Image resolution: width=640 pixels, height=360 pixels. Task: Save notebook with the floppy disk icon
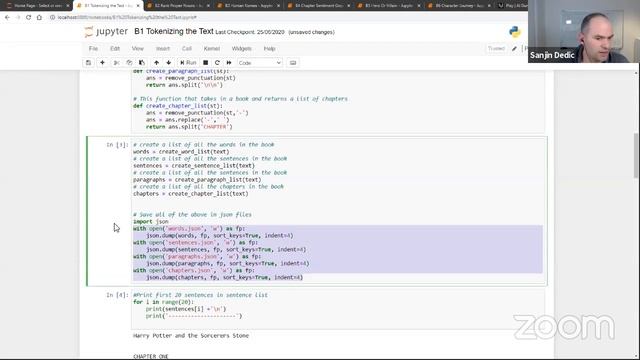click(88, 63)
